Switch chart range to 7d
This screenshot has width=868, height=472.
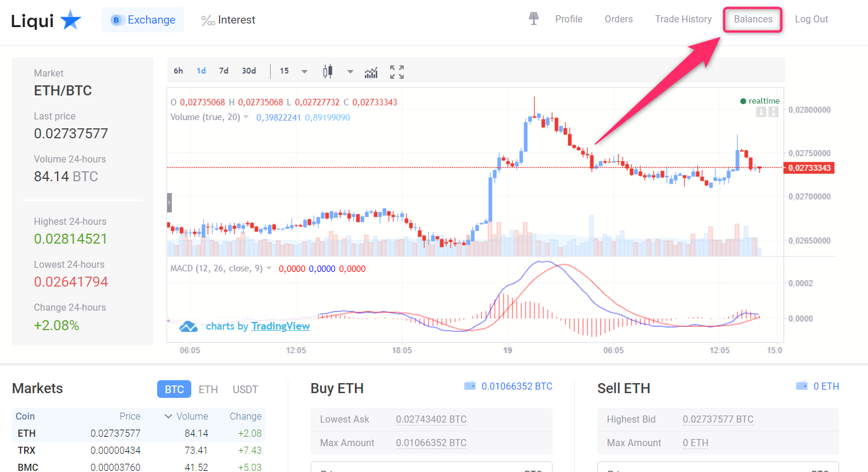(x=224, y=71)
